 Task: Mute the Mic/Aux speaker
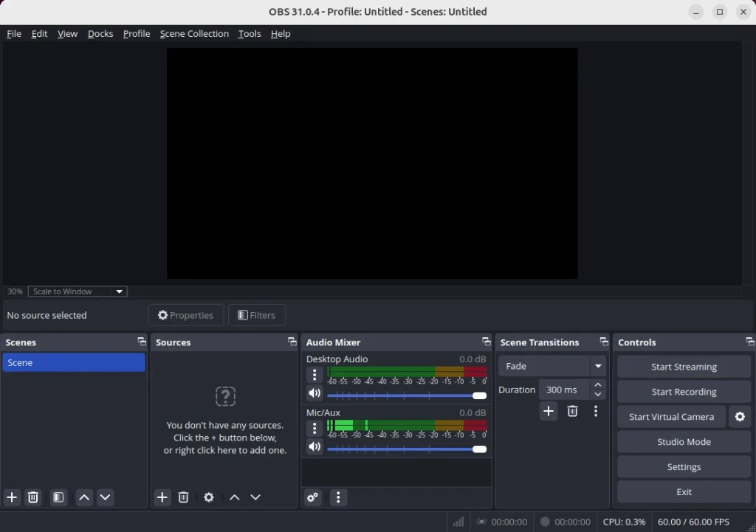pyautogui.click(x=315, y=447)
